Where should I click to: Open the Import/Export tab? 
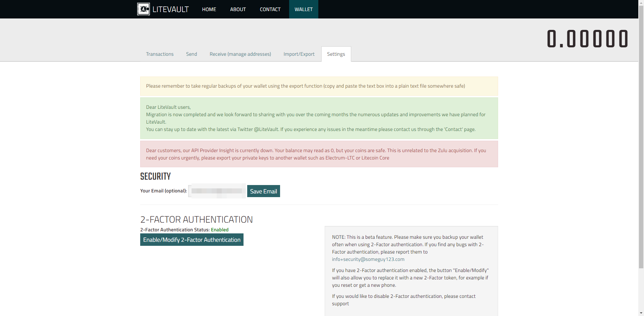[299, 54]
